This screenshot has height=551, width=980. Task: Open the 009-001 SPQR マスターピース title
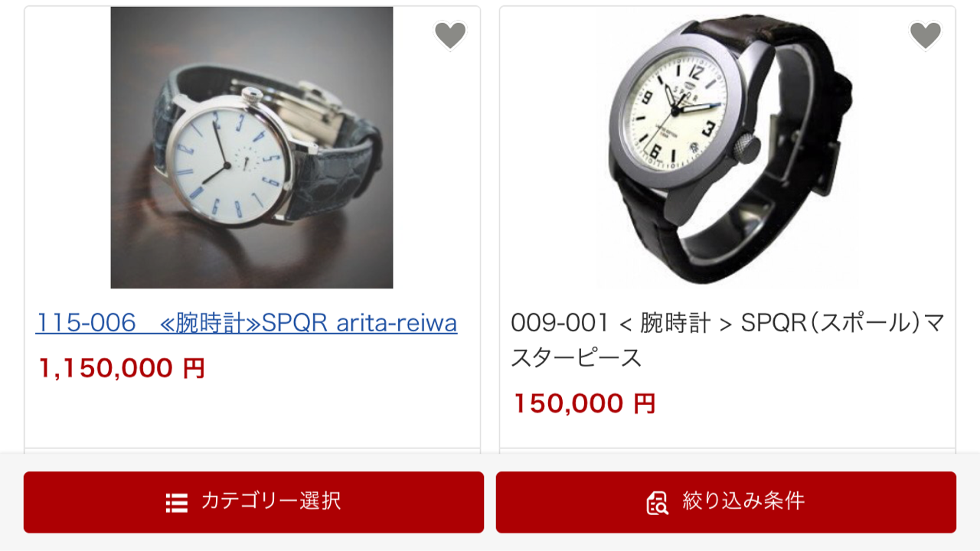tap(727, 340)
